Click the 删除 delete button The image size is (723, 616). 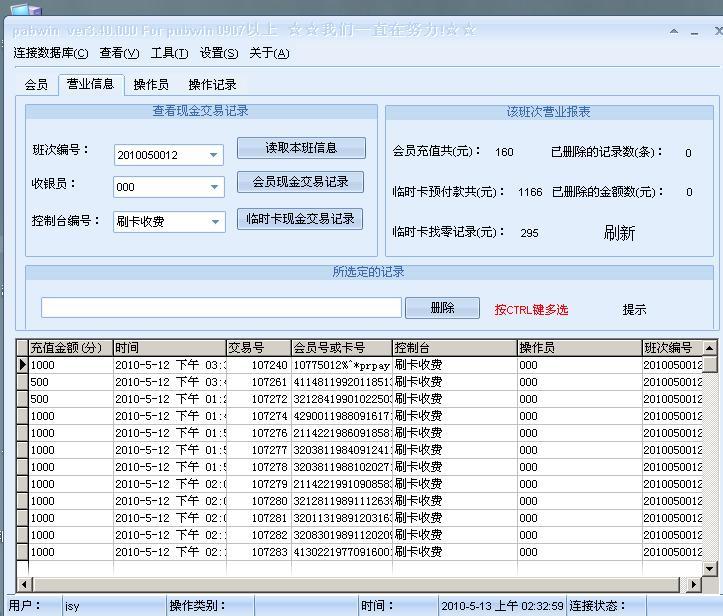pos(442,308)
